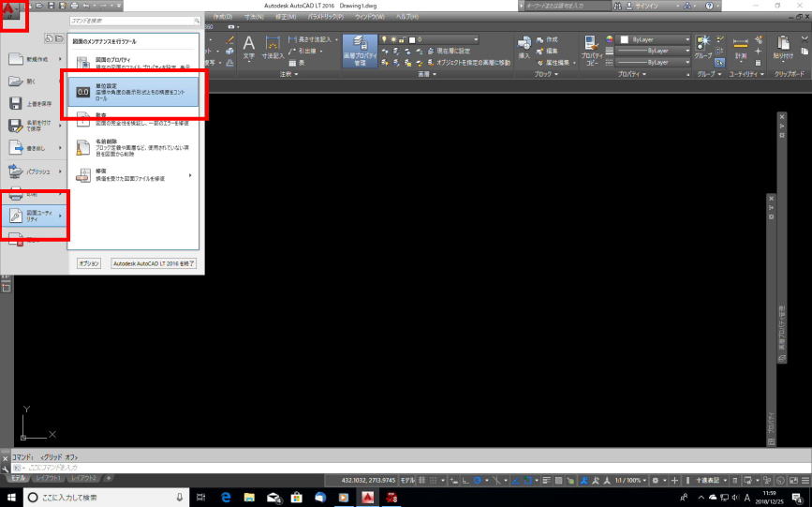812x507 pixels.
Task: Select 書き出し in the application menu
Action: point(35,148)
